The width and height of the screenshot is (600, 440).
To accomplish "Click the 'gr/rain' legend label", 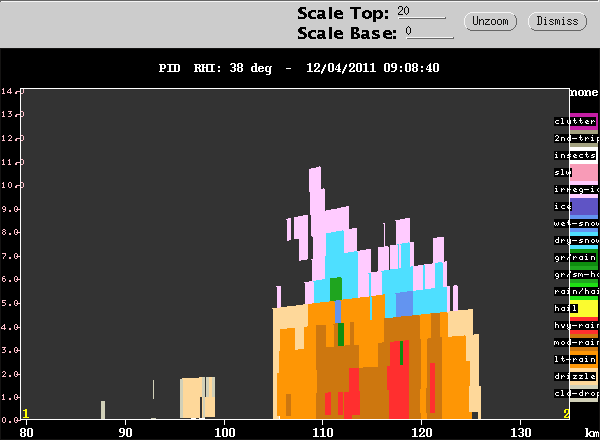I will [x=575, y=257].
